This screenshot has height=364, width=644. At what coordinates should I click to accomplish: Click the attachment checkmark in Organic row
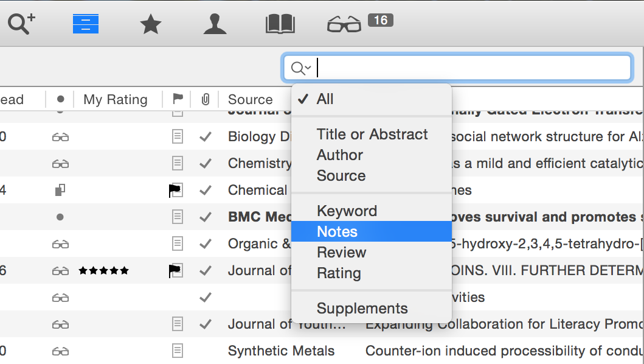(x=206, y=244)
